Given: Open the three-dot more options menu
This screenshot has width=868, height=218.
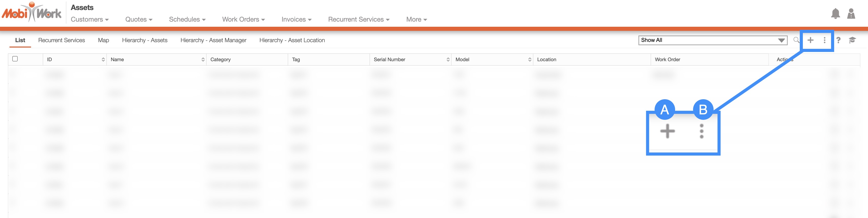Looking at the screenshot, I should pyautogui.click(x=825, y=40).
